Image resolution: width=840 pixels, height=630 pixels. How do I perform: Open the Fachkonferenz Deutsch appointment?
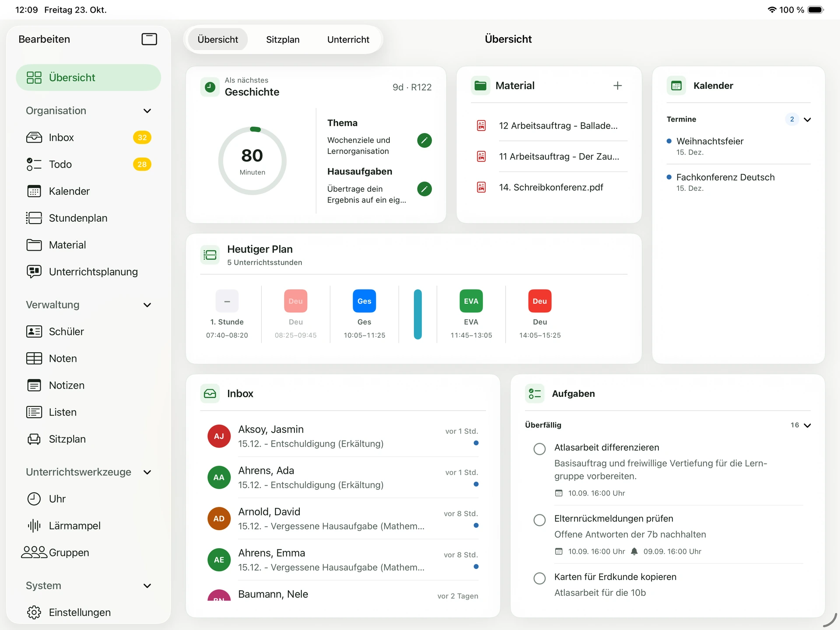[x=738, y=182]
